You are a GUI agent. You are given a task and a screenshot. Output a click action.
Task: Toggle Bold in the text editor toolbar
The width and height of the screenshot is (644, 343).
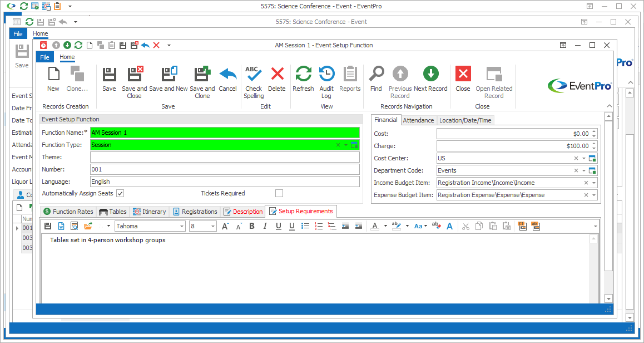click(x=252, y=226)
